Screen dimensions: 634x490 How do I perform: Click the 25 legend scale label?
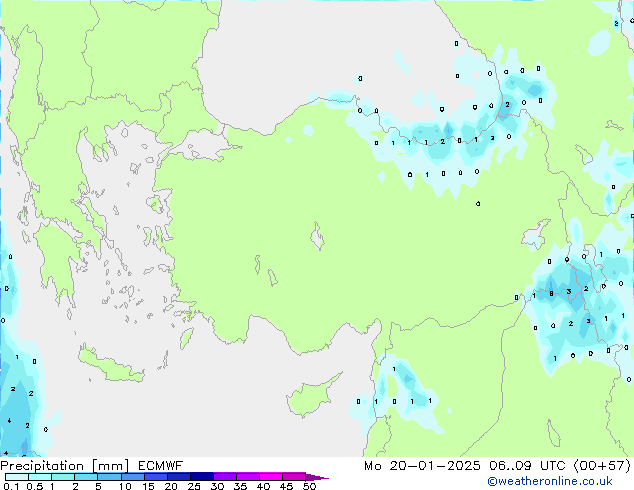(194, 486)
